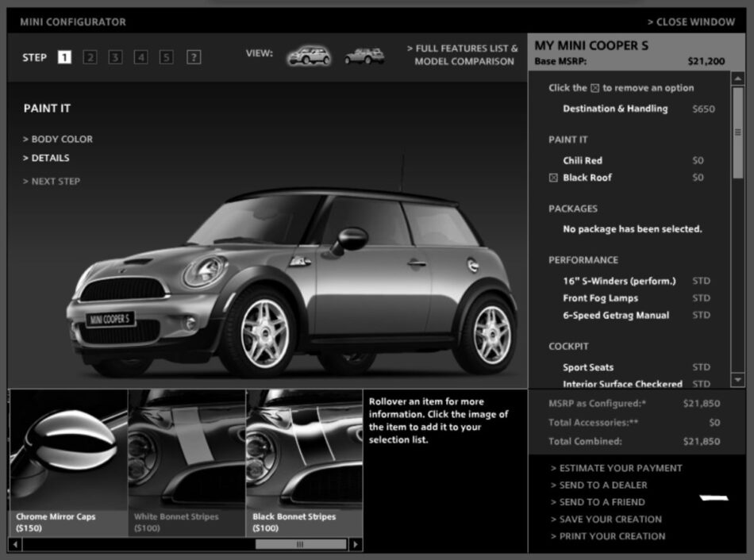Select the rear three-quarter car view icon
The image size is (754, 560).
(x=364, y=56)
